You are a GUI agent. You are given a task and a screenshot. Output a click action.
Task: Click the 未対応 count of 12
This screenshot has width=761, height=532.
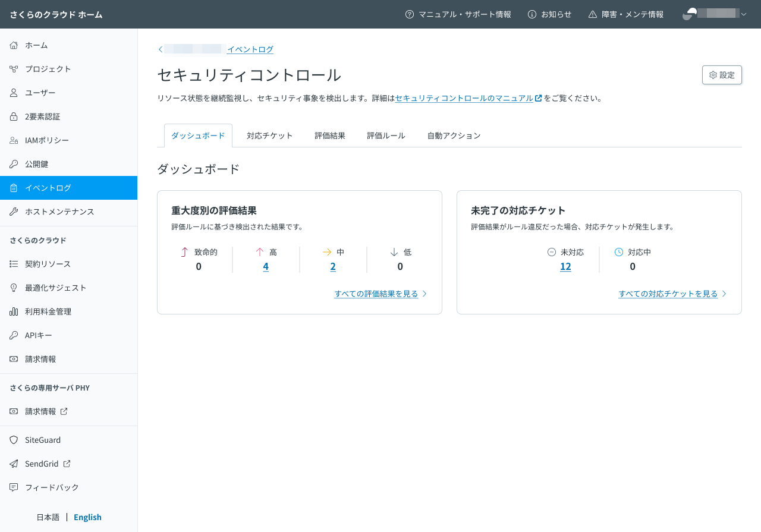coord(565,266)
